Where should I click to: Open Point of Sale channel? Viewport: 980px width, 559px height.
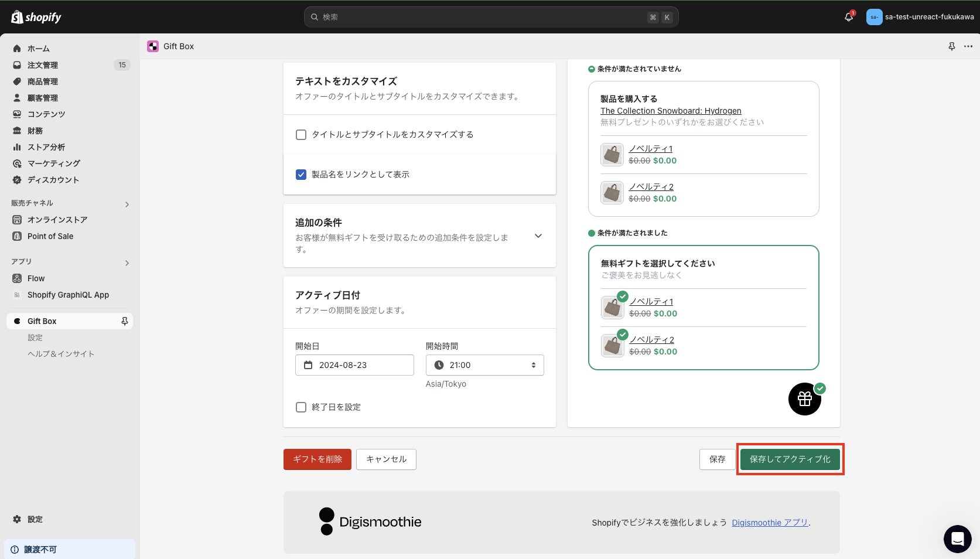point(50,236)
